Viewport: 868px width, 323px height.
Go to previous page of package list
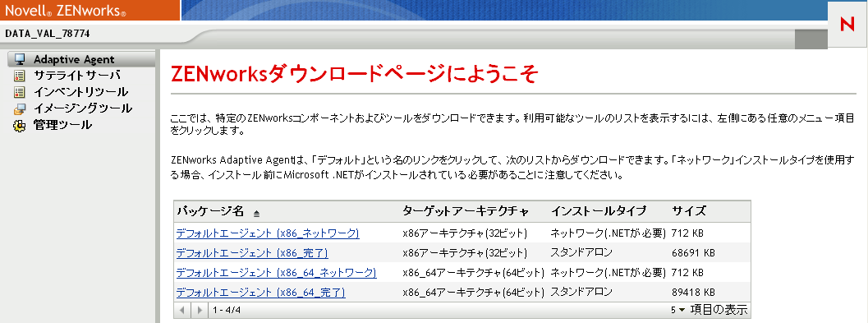[x=182, y=310]
